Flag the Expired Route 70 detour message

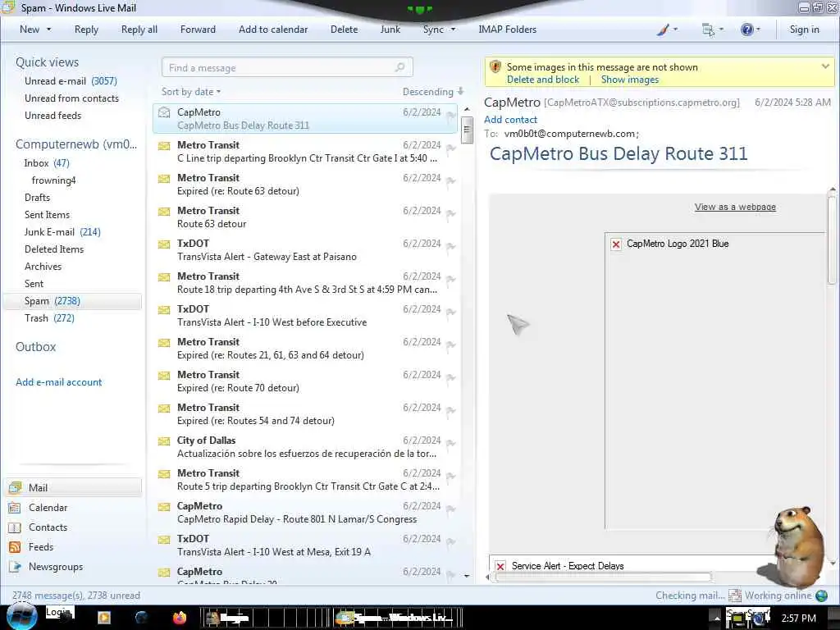(450, 377)
